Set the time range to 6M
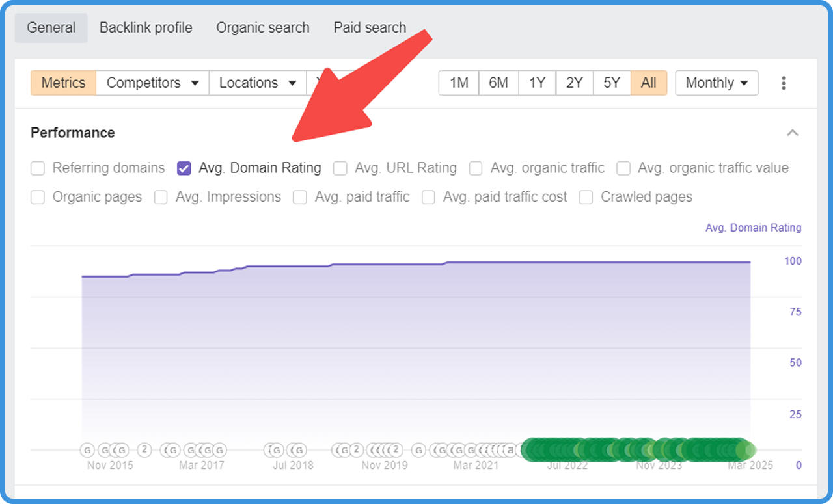Viewport: 833px width, 504px height. coord(498,83)
